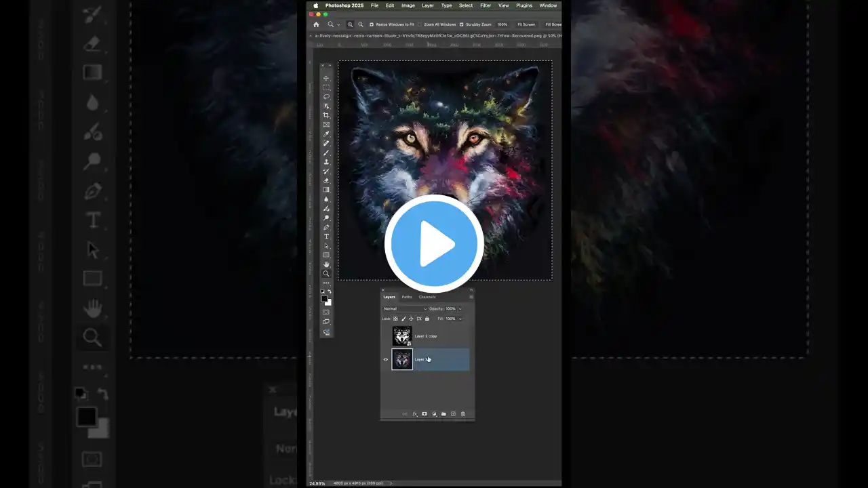The width and height of the screenshot is (868, 488).
Task: Pick the Eyedropper tool
Action: [326, 134]
